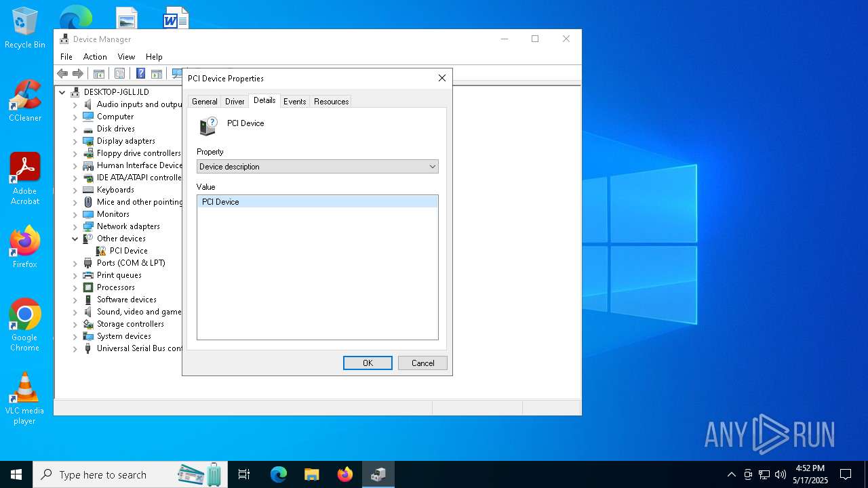Image resolution: width=868 pixels, height=488 pixels.
Task: Expand the Disk drives node
Action: pos(75,129)
